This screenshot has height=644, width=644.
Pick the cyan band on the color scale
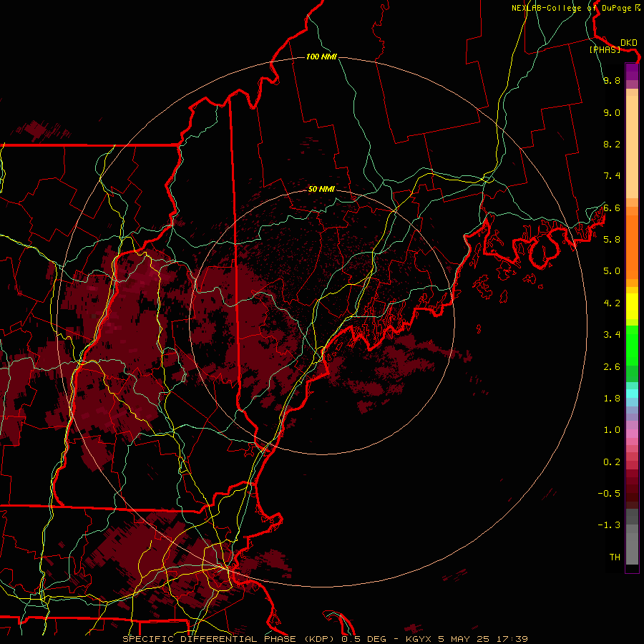click(632, 394)
